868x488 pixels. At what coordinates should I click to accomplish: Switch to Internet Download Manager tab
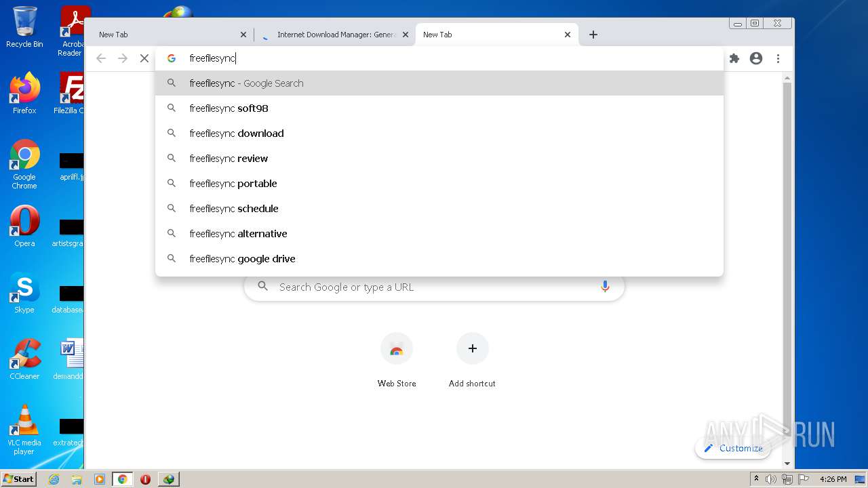point(334,35)
